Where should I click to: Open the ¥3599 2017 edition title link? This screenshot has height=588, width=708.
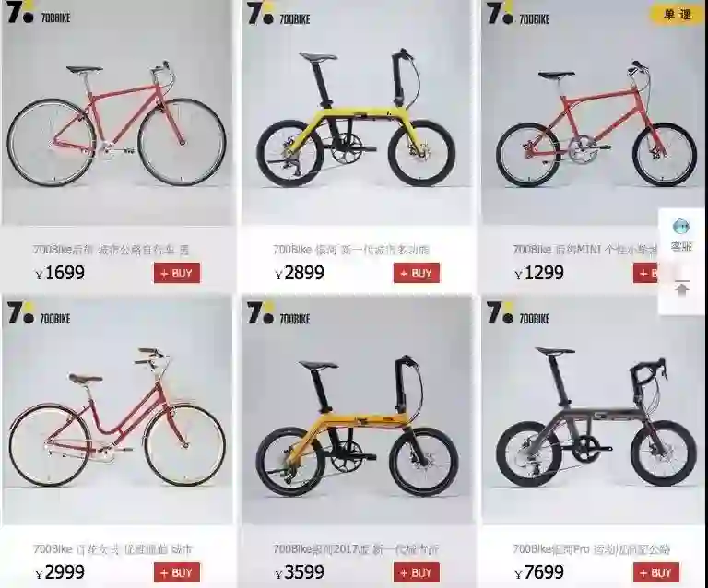pos(356,549)
